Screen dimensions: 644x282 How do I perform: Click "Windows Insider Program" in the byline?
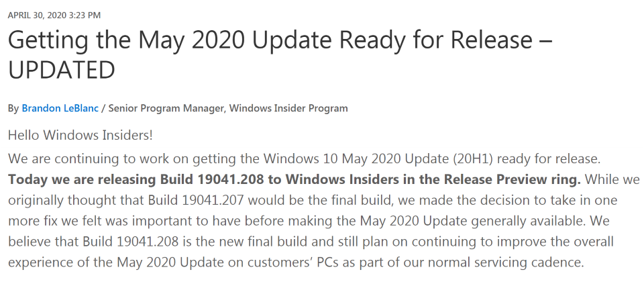click(288, 108)
